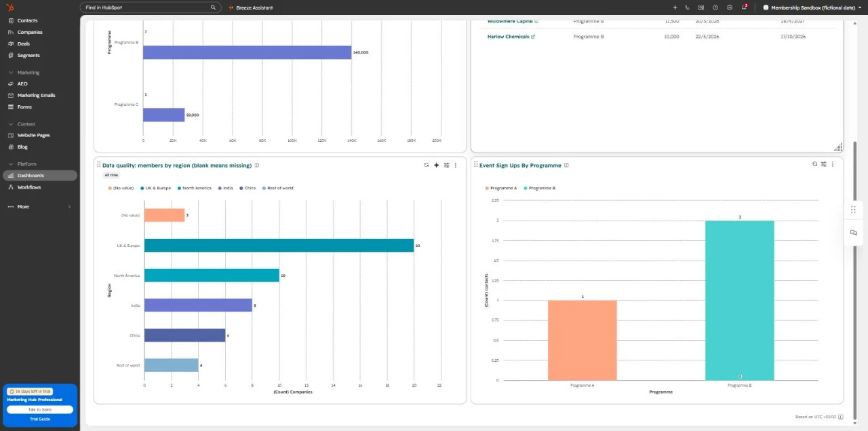Refresh the Event Sign Ups report
The image size is (868, 431).
coord(814,164)
